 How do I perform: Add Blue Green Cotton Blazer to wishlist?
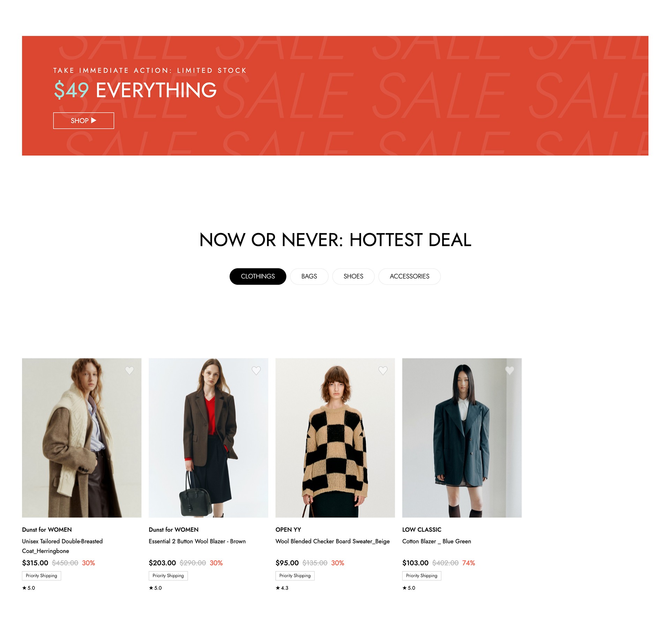point(509,370)
